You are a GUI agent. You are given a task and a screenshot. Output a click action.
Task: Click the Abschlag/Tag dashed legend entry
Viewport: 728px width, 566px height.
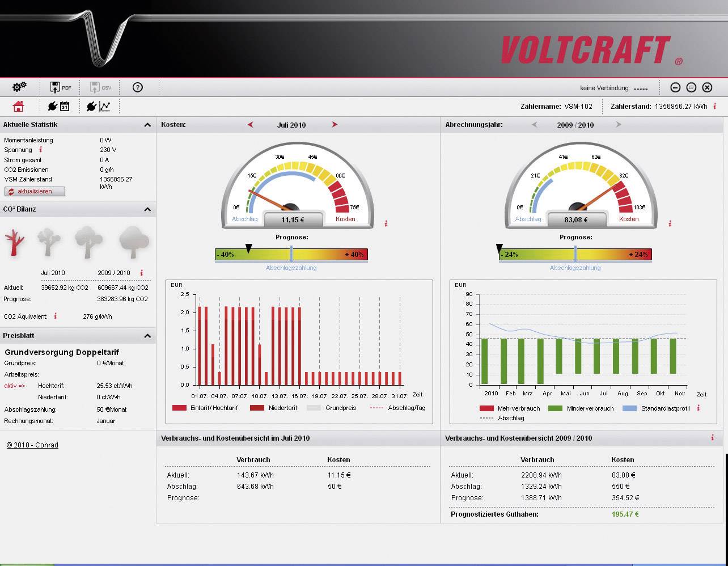click(397, 408)
